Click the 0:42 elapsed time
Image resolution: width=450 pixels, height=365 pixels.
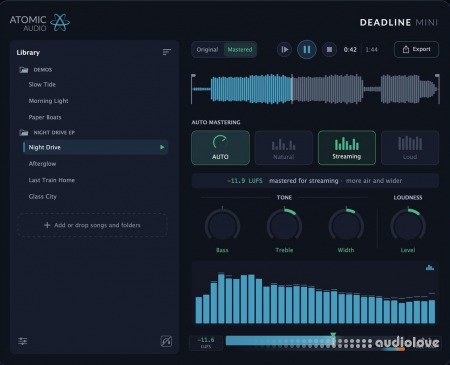click(350, 50)
